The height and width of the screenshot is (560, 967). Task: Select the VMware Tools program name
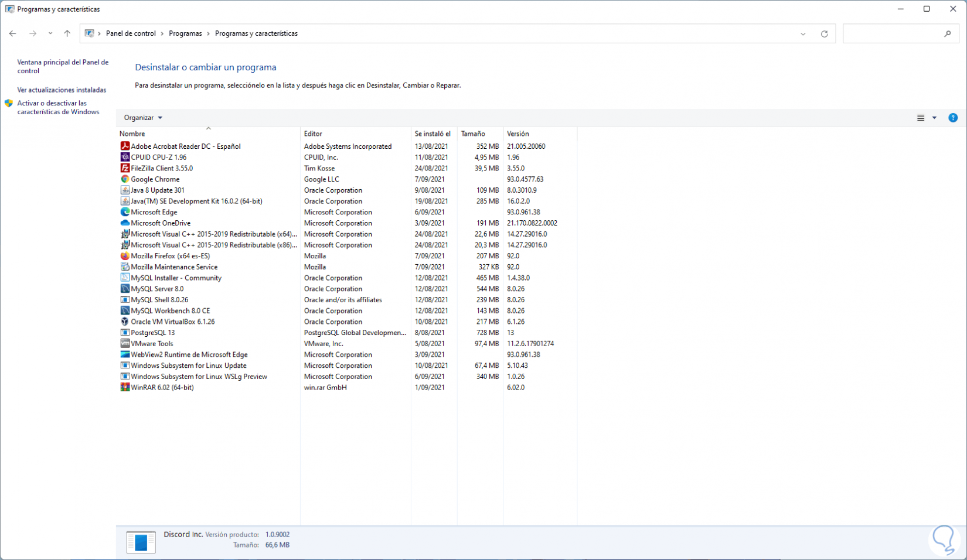pos(152,344)
